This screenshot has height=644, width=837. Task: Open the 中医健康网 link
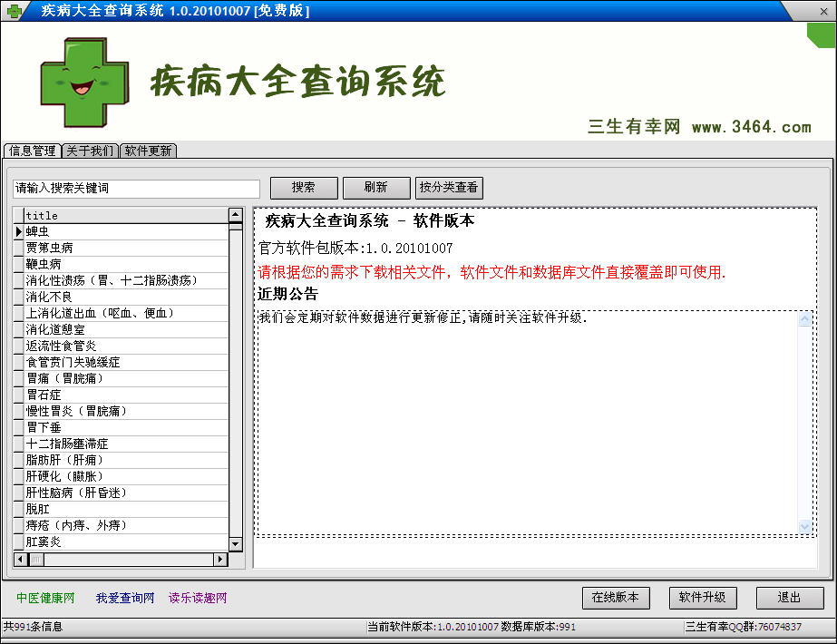pyautogui.click(x=45, y=598)
